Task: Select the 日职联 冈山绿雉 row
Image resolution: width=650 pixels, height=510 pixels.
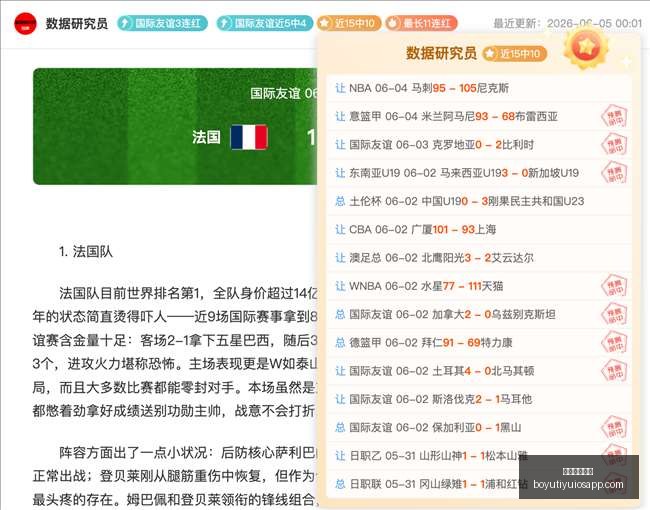Action: (x=479, y=484)
